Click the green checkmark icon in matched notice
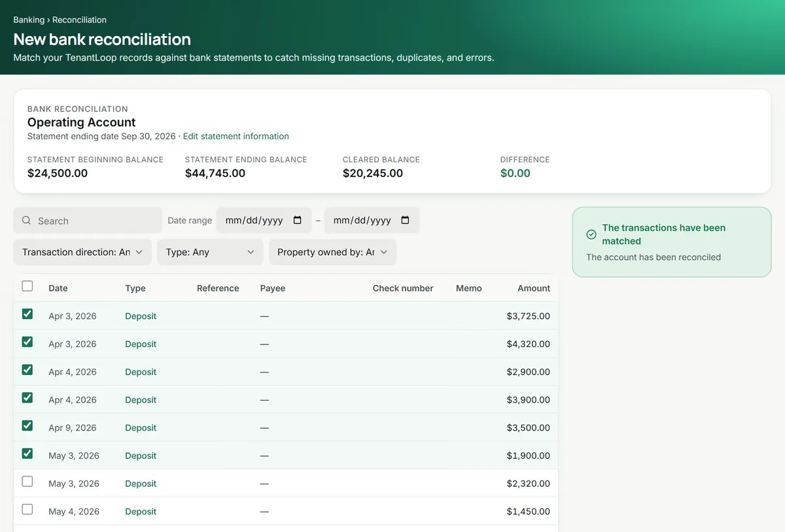This screenshot has width=785, height=532. (x=591, y=234)
